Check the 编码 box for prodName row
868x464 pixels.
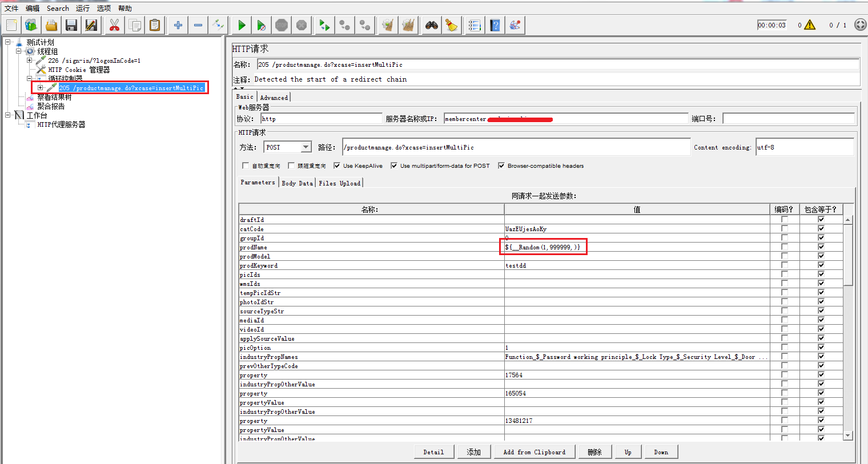(x=785, y=247)
